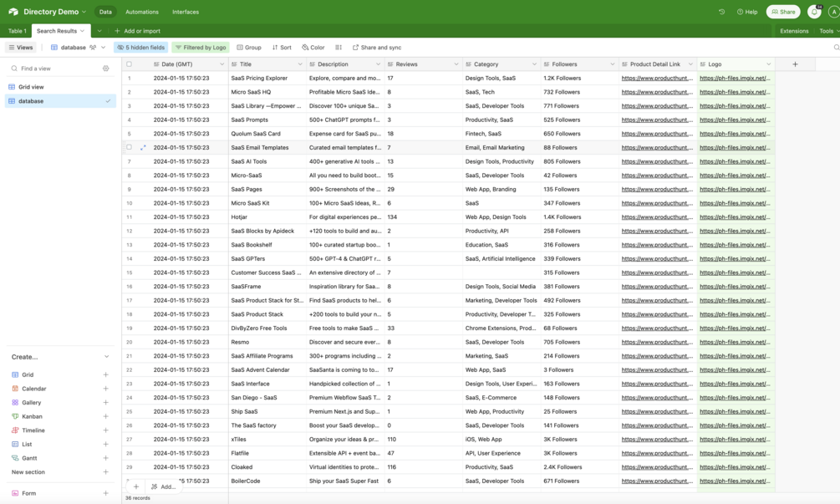The image size is (840, 504).
Task: Click the '2.4K Followers' cell for Cloaked
Action: [x=580, y=467]
